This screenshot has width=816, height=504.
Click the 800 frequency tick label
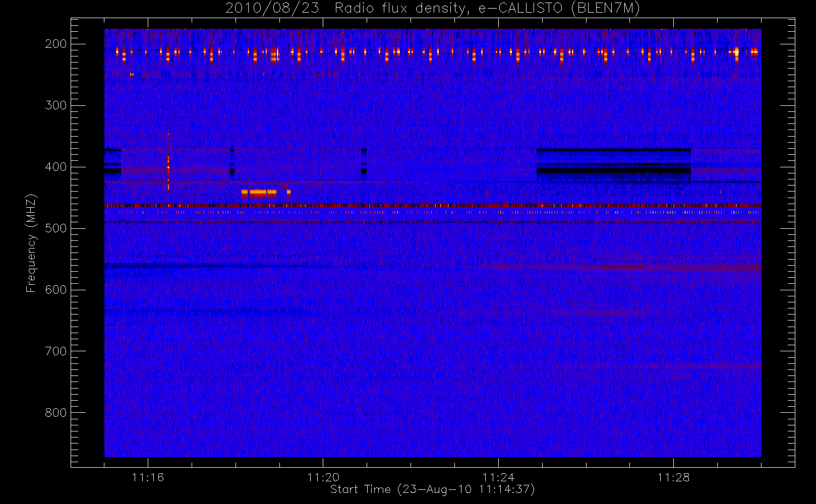tap(56, 413)
